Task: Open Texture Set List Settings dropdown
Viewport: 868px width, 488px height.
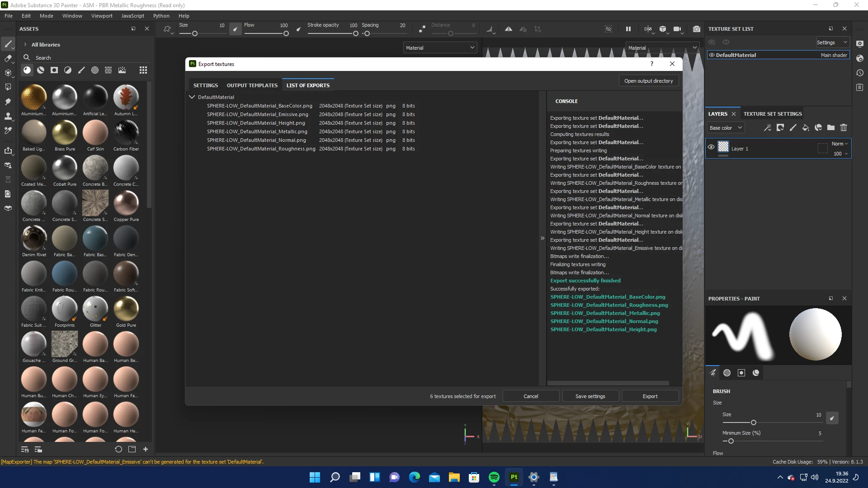Action: pos(832,42)
